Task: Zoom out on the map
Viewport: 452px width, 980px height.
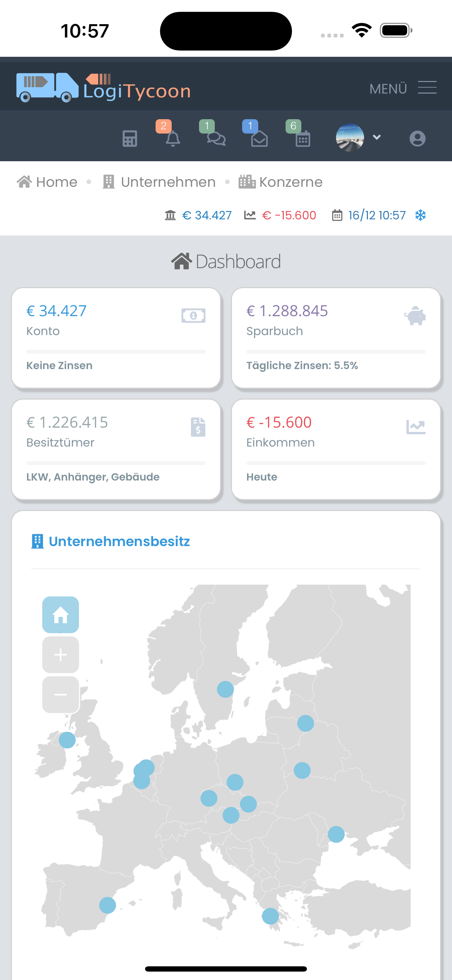Action: [61, 695]
